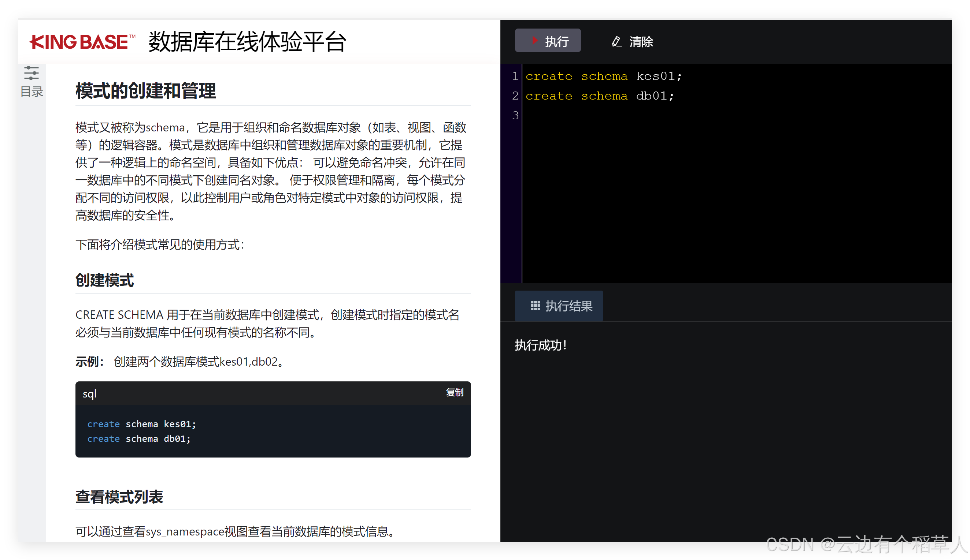The width and height of the screenshot is (970, 560).
Task: Click line number 2 in the gutter
Action: click(x=515, y=96)
